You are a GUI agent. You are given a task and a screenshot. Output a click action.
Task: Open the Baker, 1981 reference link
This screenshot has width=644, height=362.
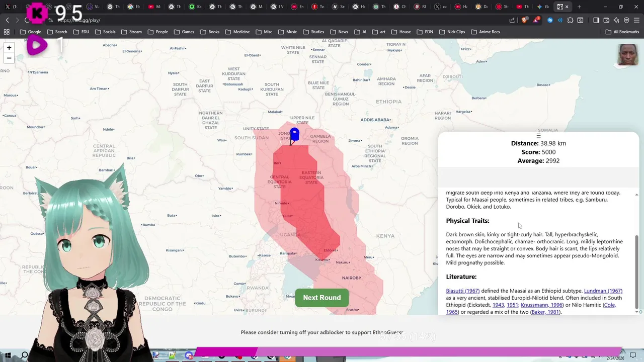pos(545,312)
